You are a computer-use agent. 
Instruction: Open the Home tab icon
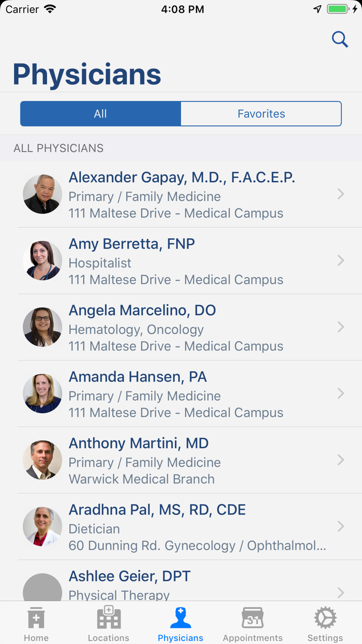36,618
